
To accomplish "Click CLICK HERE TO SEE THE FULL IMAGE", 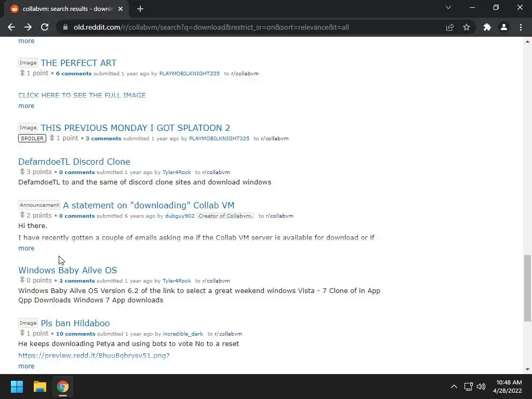I will pos(82,96).
